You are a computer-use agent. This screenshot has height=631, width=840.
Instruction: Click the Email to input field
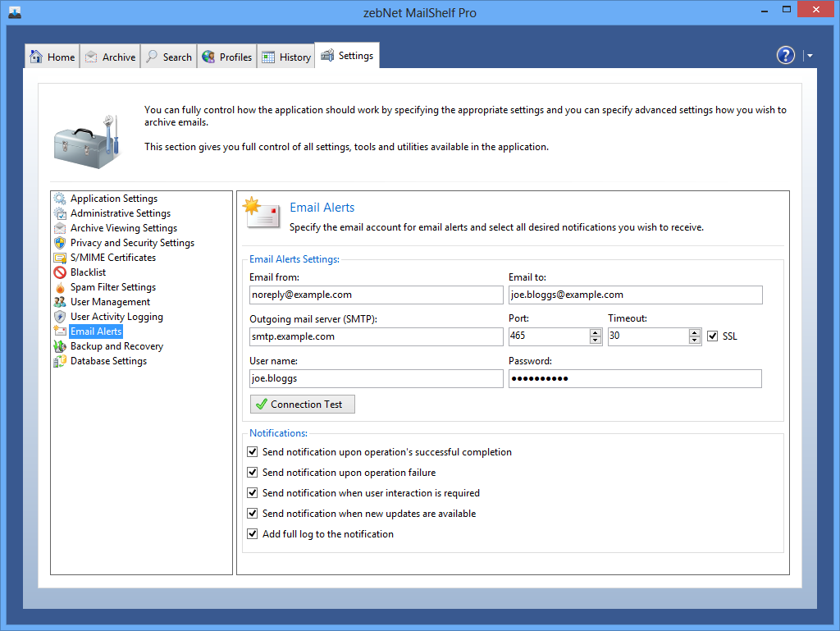tap(636, 295)
